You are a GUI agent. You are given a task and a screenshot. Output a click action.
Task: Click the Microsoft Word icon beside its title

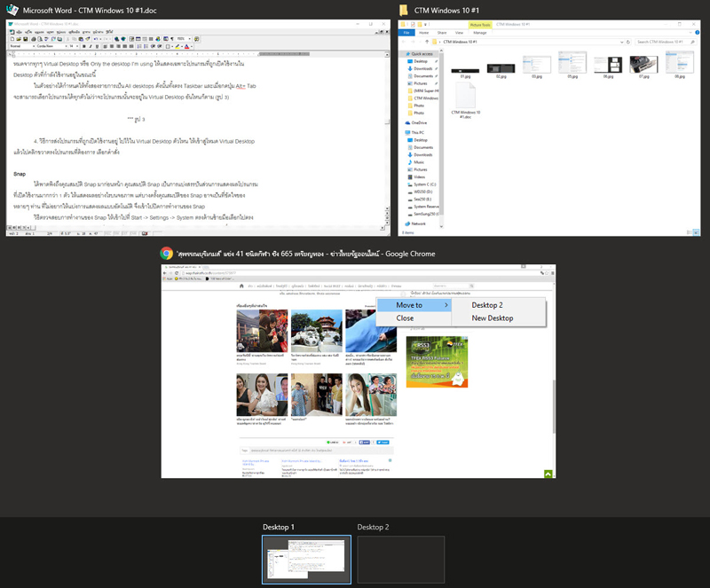12,10
